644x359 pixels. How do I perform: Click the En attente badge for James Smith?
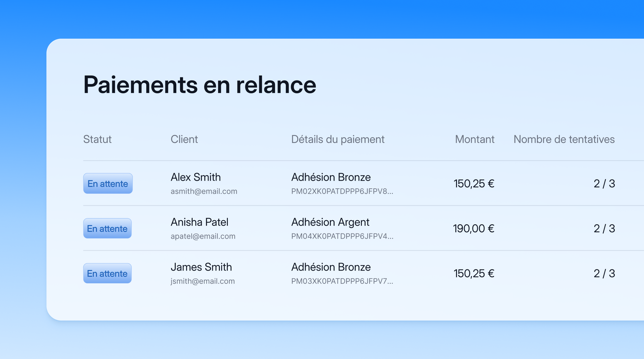click(107, 273)
